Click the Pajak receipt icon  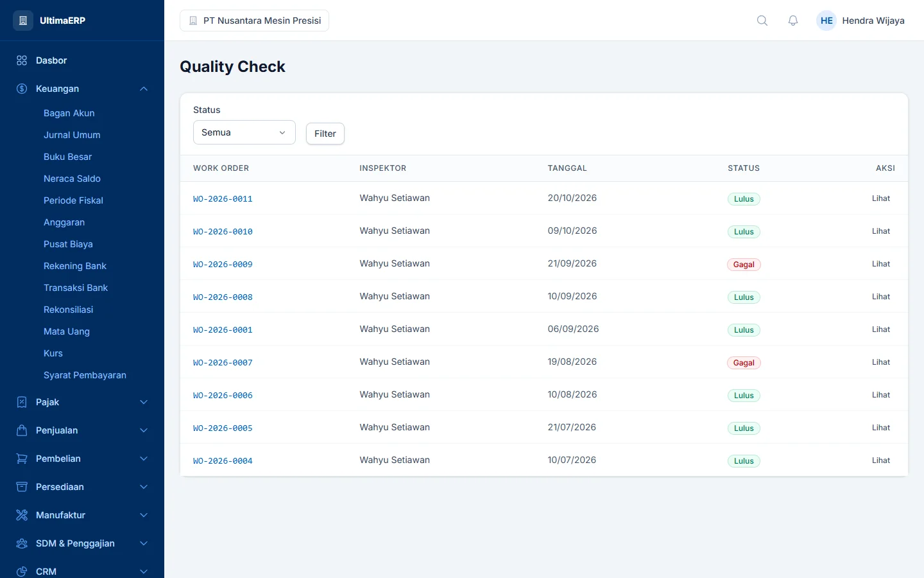22,402
